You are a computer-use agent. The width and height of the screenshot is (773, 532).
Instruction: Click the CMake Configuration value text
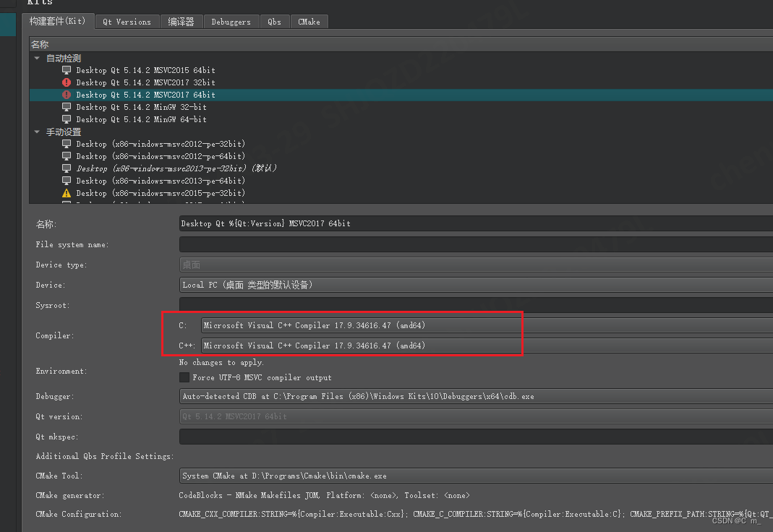click(x=476, y=514)
